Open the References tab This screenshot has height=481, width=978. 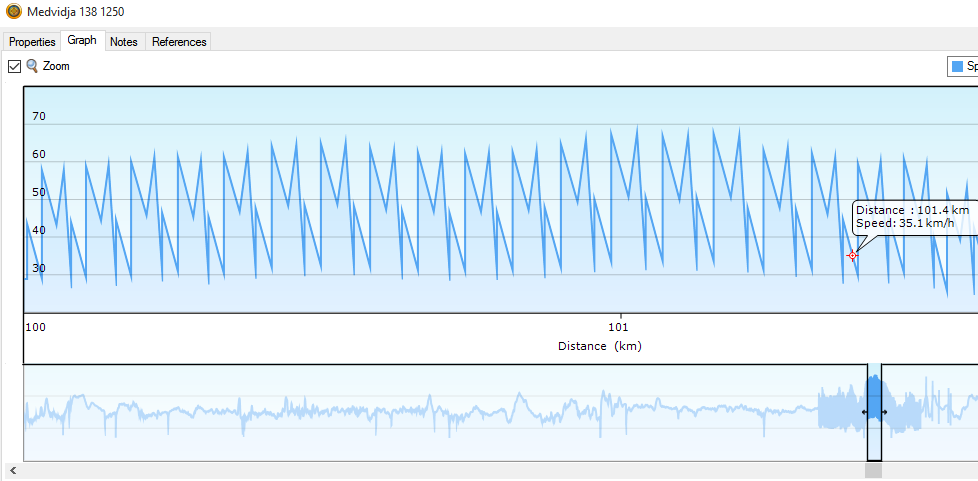pyautogui.click(x=179, y=42)
